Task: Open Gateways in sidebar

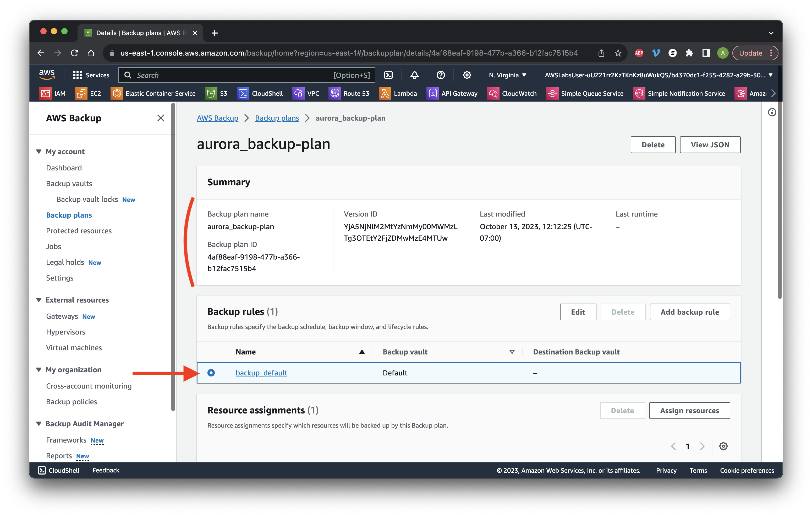Action: click(62, 316)
